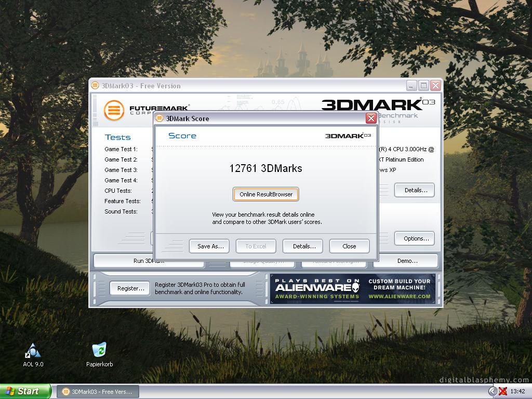
Task: Open AOL 9.0 desktop icon
Action: (33, 355)
